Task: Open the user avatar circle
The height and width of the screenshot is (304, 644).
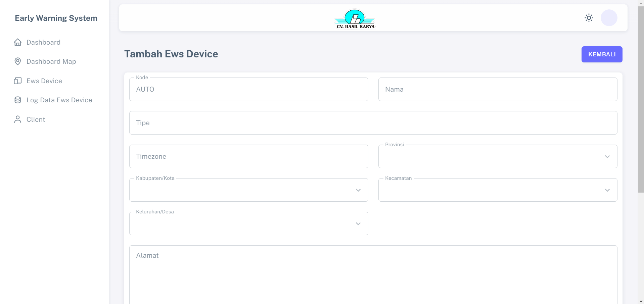Action: point(609,18)
